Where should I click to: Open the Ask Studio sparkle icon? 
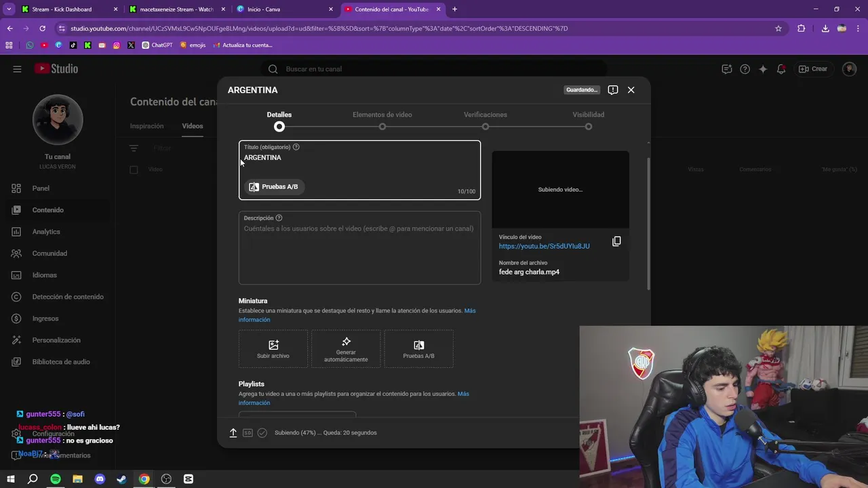[763, 69]
